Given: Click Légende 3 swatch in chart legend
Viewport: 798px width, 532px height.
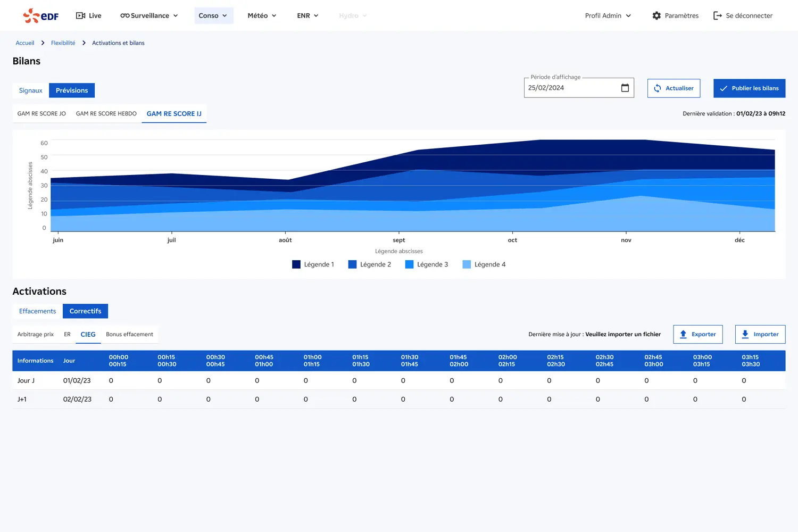Looking at the screenshot, I should tap(409, 264).
